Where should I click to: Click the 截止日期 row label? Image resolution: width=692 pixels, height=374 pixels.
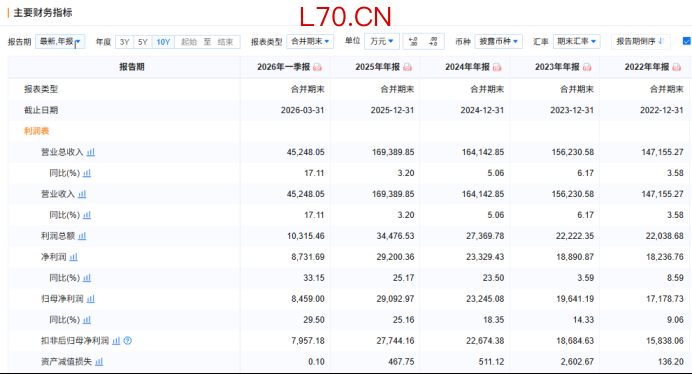(x=41, y=110)
